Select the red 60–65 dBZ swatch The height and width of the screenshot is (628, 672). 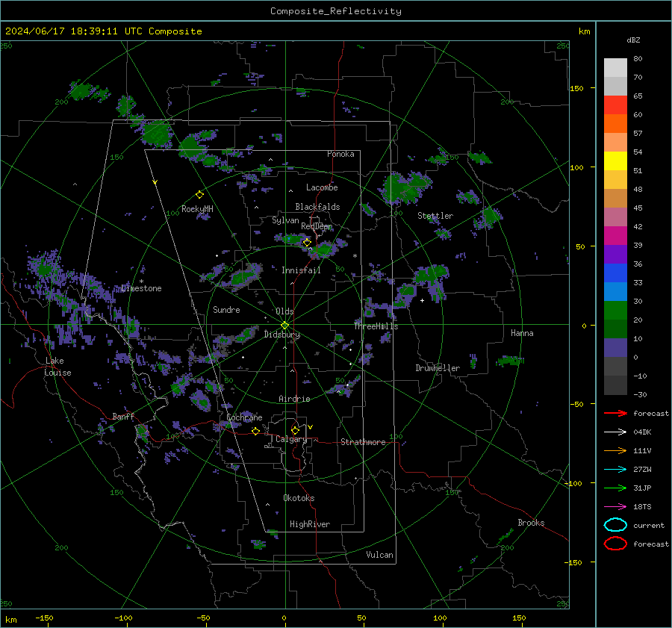click(615, 105)
